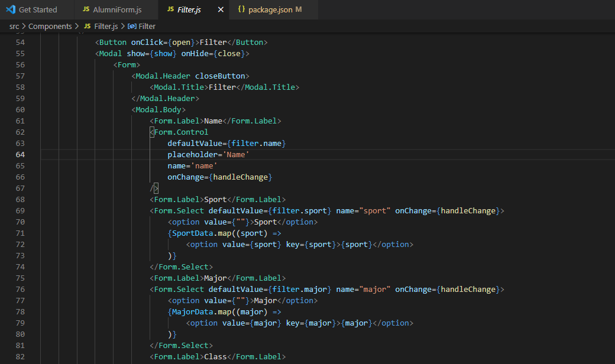The image size is (615, 364).
Task: Click 'option' opening tag on line 70
Action: tap(186, 222)
